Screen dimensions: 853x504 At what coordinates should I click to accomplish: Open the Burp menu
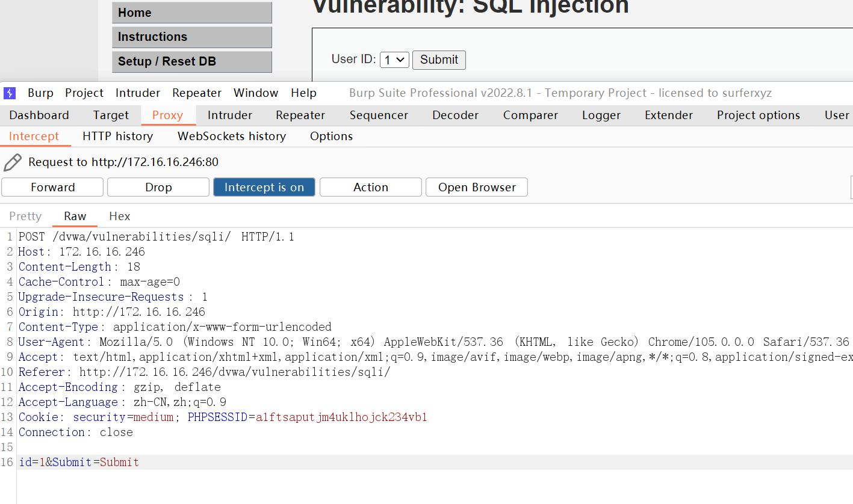(40, 93)
